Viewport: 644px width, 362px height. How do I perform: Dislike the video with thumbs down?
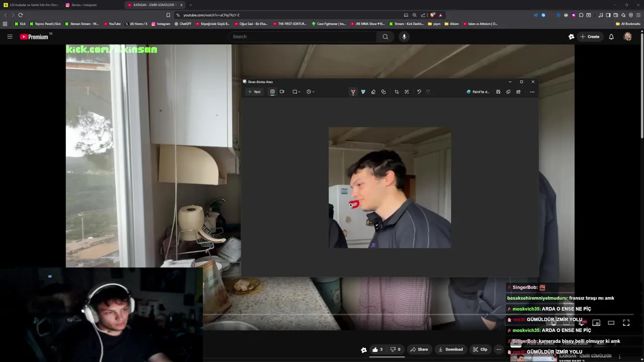395,349
